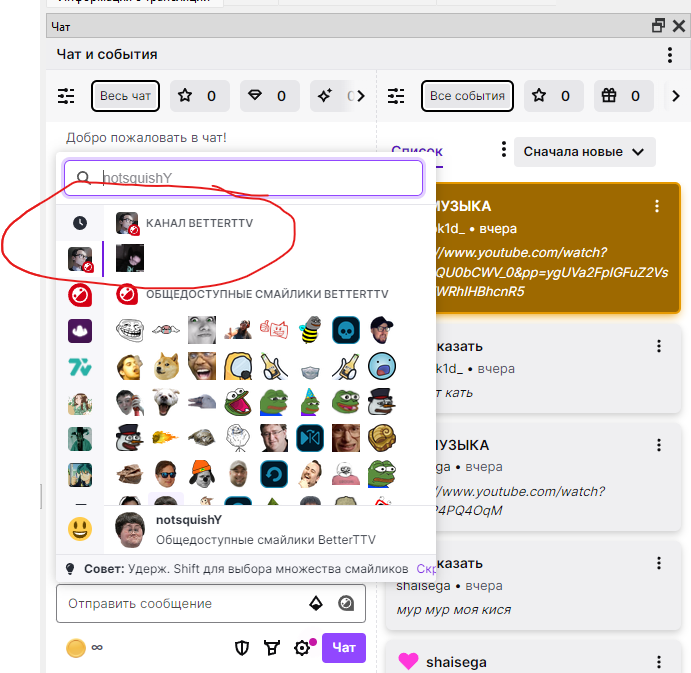
Task: Click the pink heart next to shaisega
Action: pyautogui.click(x=408, y=661)
